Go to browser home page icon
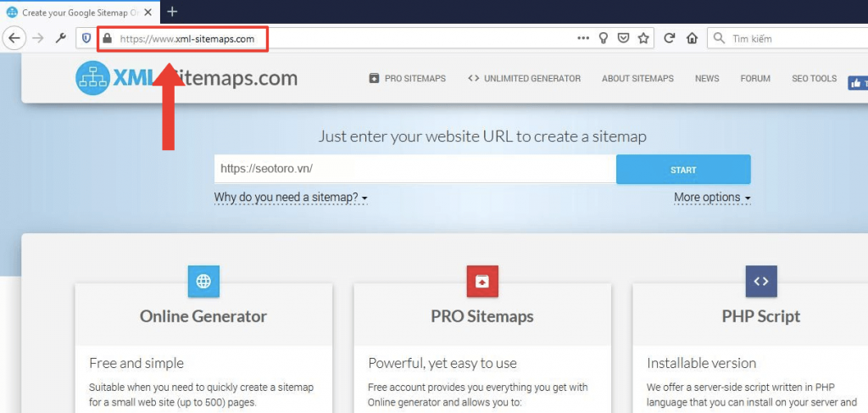This screenshot has height=413, width=868. 692,38
